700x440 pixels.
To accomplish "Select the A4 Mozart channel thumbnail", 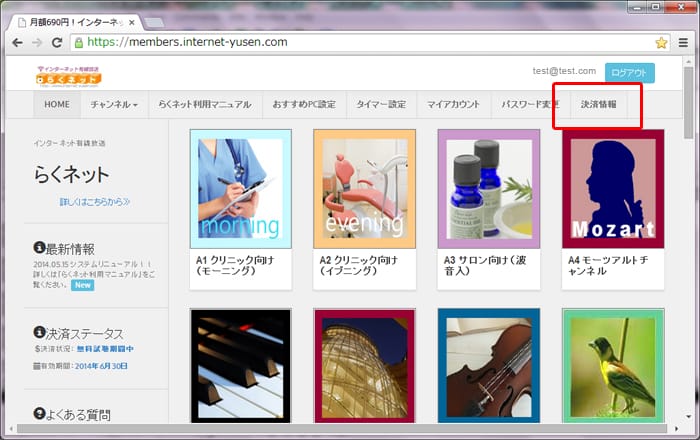I will (x=612, y=188).
